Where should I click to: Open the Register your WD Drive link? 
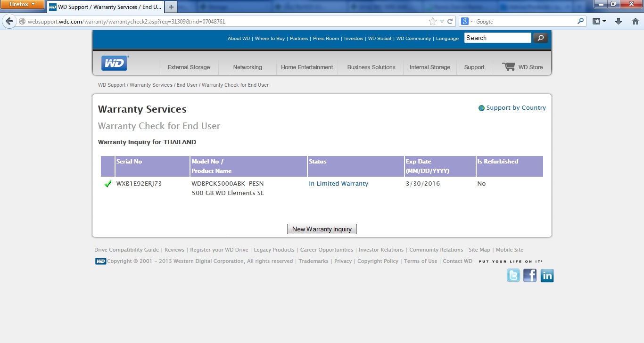219,250
